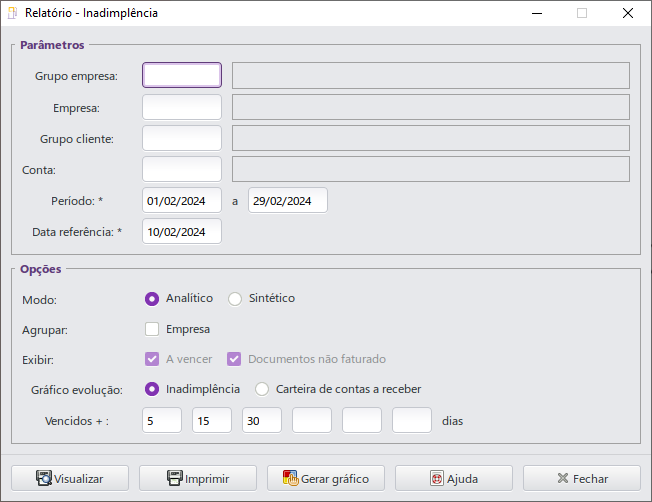Select Inadimplência gráfico evolução option
Viewport: 652px width, 502px height.
click(152, 389)
